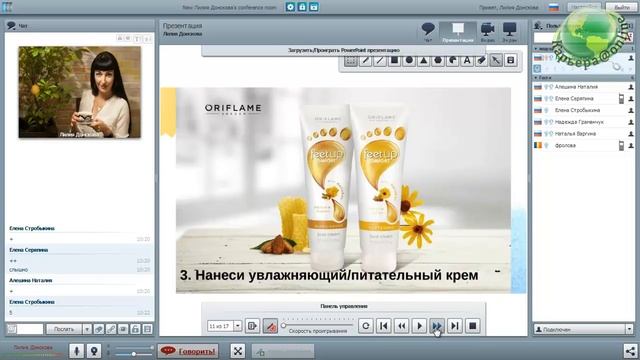The height and width of the screenshot is (360, 640).
Task: Adjust the Скорость проигрывания speed slider
Action: (318, 325)
